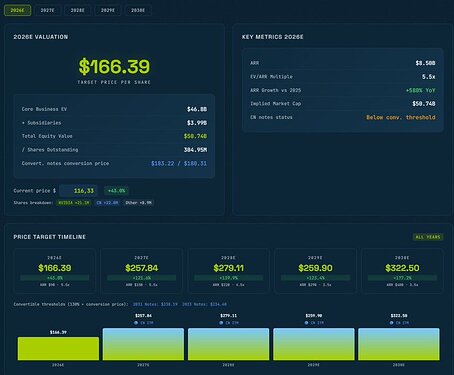Open the 2029E $259.90 timeline card
Screen dimensions: 454x375
315,271
